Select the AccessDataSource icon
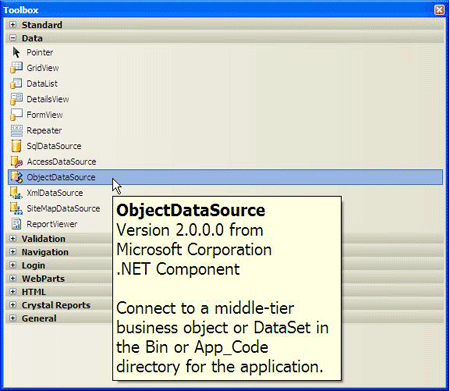 tap(16, 162)
